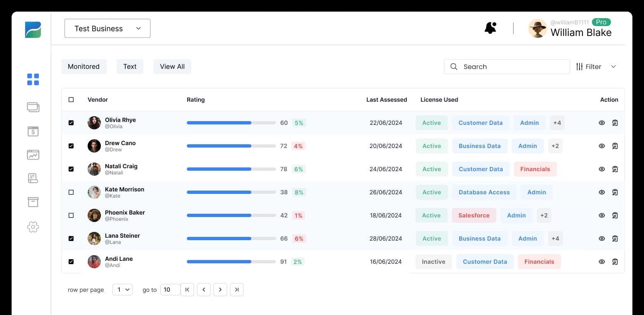Viewport: 644px width, 315px height.
Task: Open the Dashboard grid icon in sidebar
Action: [33, 79]
